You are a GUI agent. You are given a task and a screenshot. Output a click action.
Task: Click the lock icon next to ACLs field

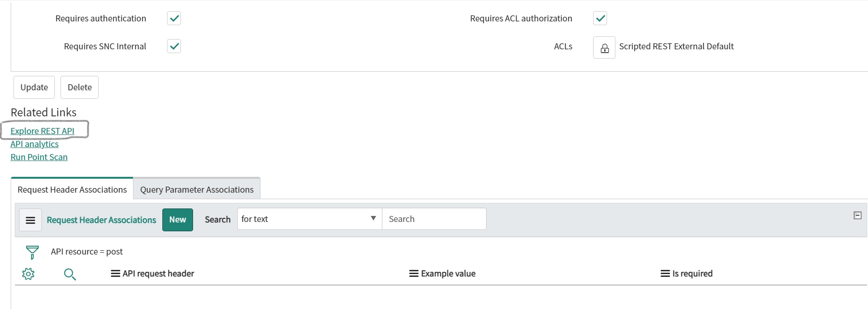(x=603, y=47)
